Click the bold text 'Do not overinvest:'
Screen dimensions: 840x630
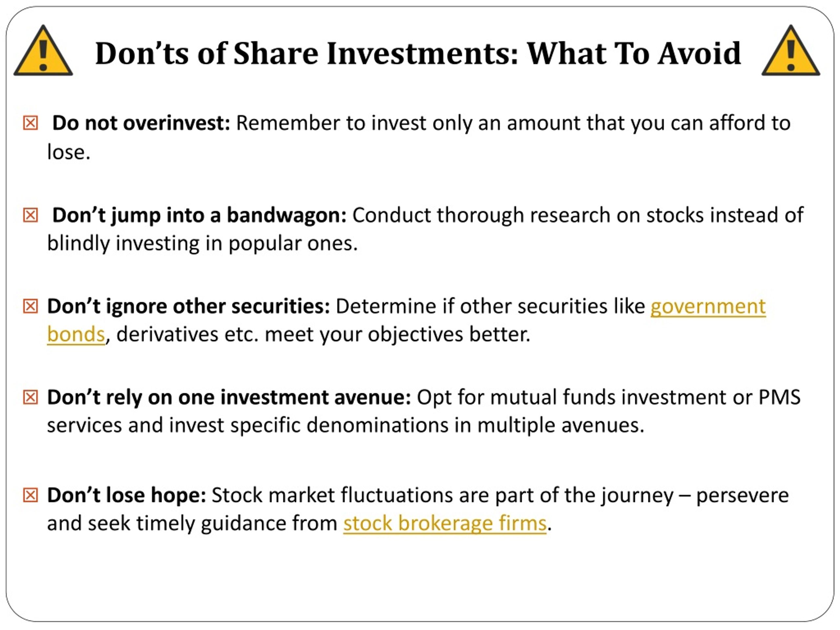(141, 123)
